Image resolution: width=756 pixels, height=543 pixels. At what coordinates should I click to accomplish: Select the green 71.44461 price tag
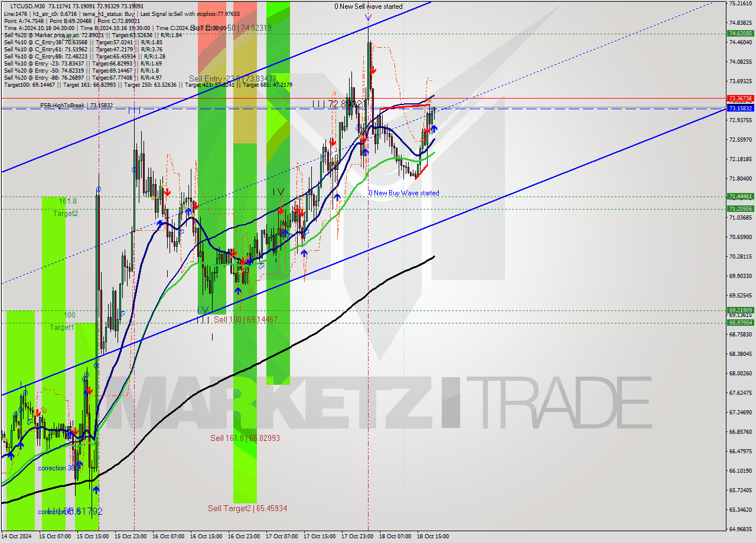tap(740, 197)
